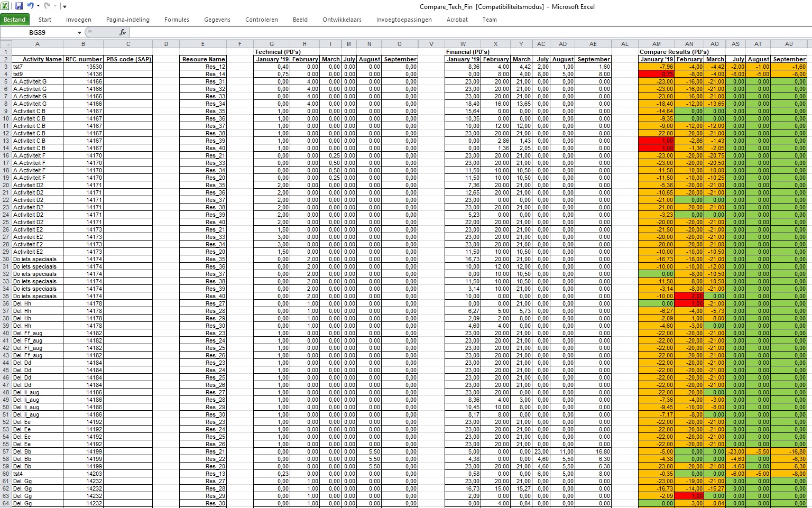Select the row 2 header
The image size is (812, 508).
[5, 59]
